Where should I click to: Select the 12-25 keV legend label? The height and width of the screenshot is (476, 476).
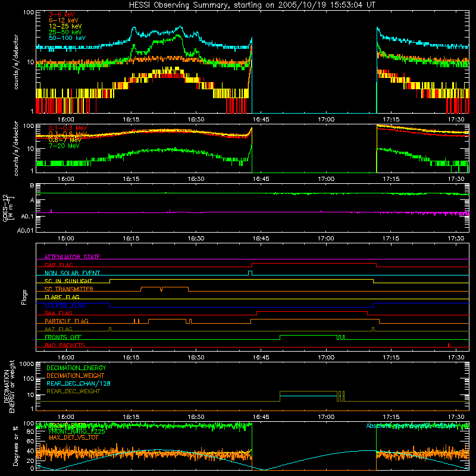(x=65, y=26)
